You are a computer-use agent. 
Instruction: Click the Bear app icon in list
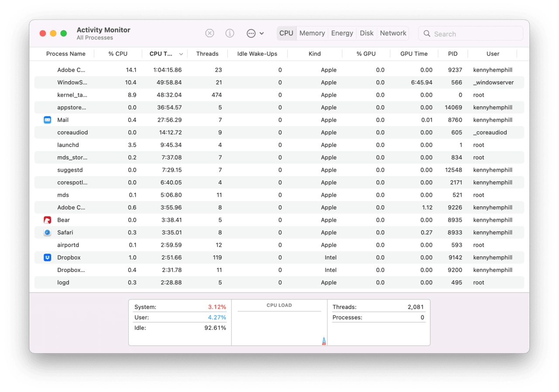48,220
